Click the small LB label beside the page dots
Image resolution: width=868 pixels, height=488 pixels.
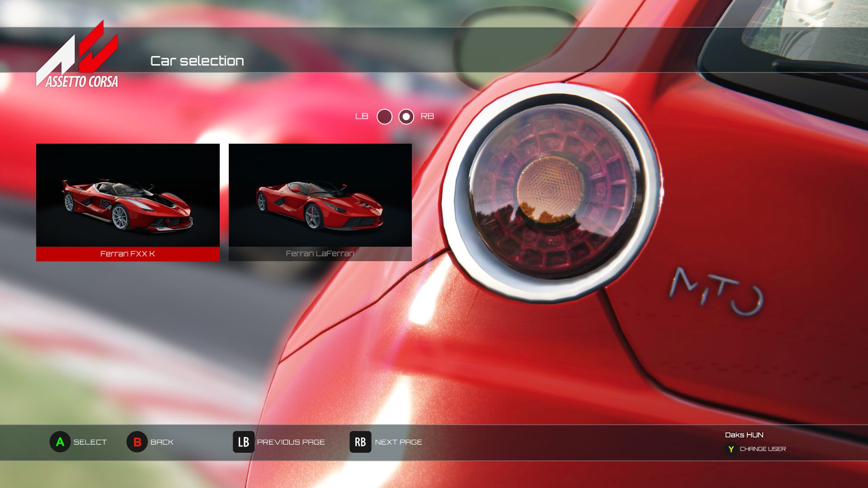362,117
